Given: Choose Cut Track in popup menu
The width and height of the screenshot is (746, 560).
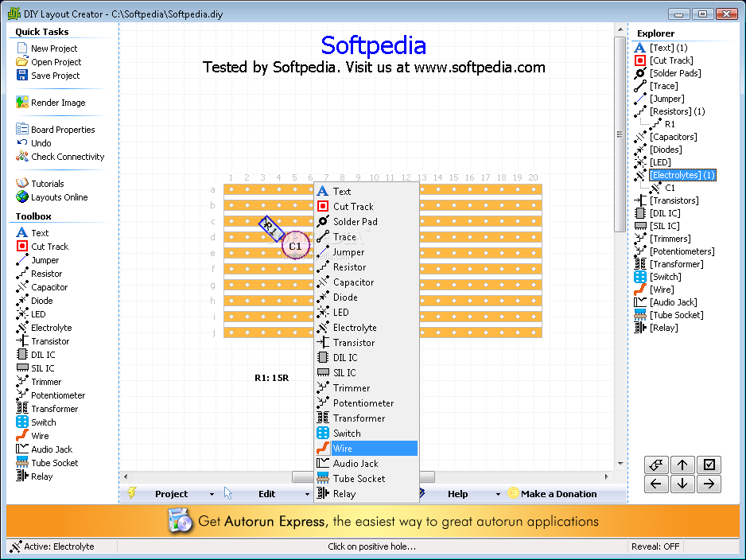Looking at the screenshot, I should [367, 207].
